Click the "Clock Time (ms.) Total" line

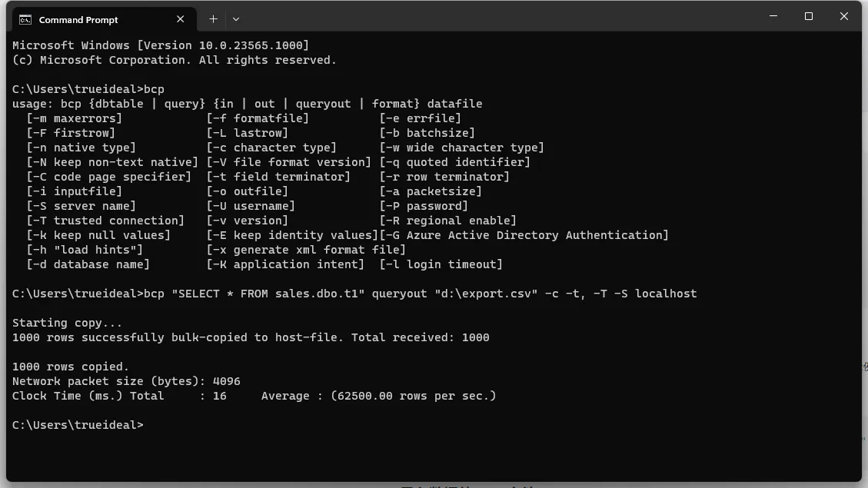(119, 396)
